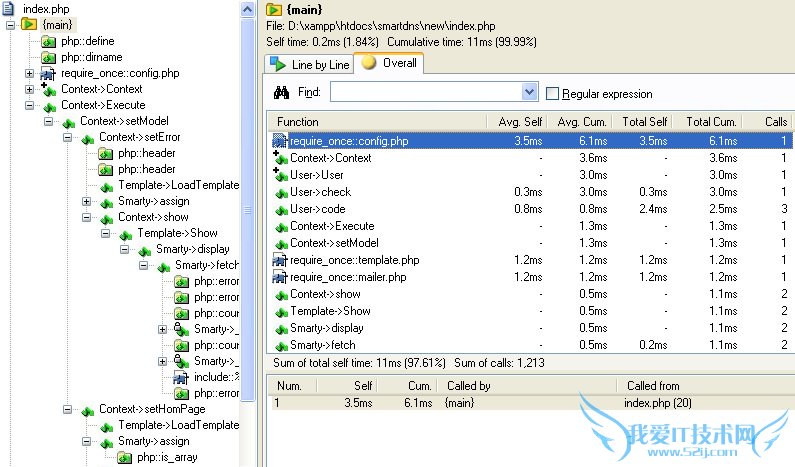Sort by the Calls column header
795x467 pixels.
(771, 122)
